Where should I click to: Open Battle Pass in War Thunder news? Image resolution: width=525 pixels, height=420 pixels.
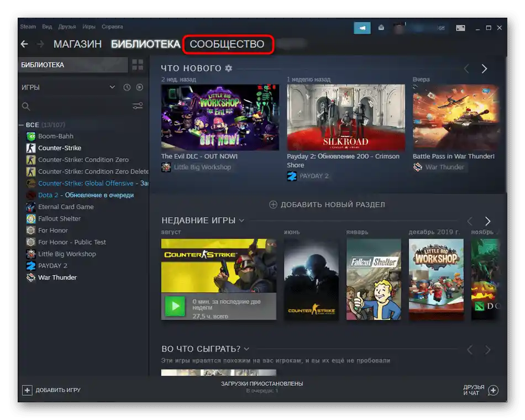pyautogui.click(x=453, y=156)
